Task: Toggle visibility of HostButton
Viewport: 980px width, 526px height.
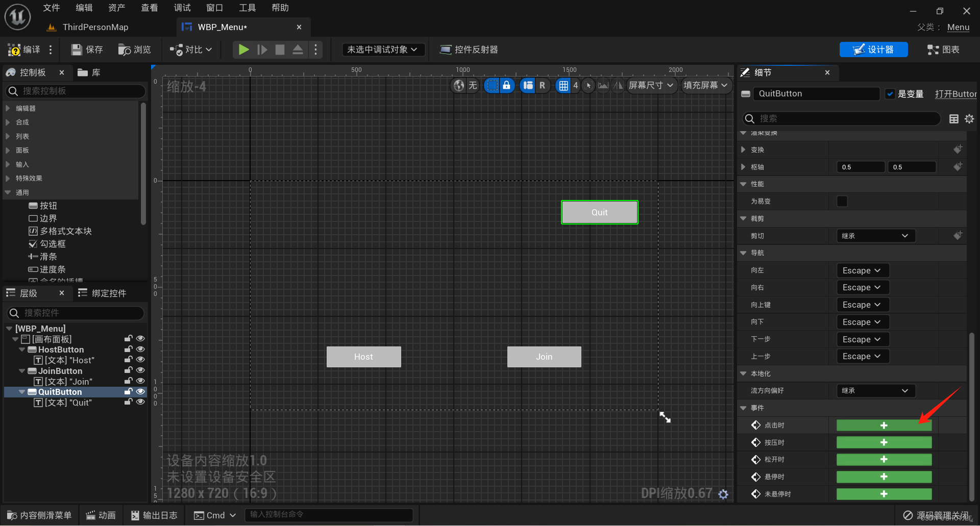Action: click(x=140, y=349)
